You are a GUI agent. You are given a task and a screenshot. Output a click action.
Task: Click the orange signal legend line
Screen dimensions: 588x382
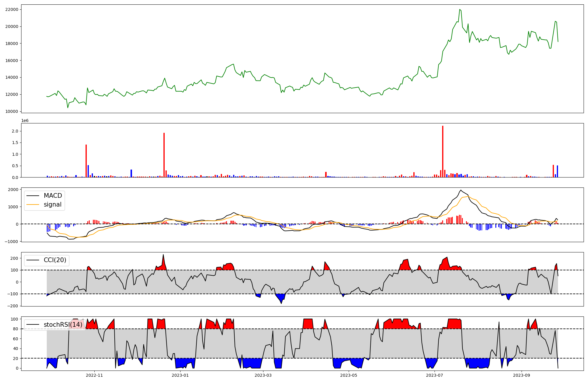click(x=33, y=205)
